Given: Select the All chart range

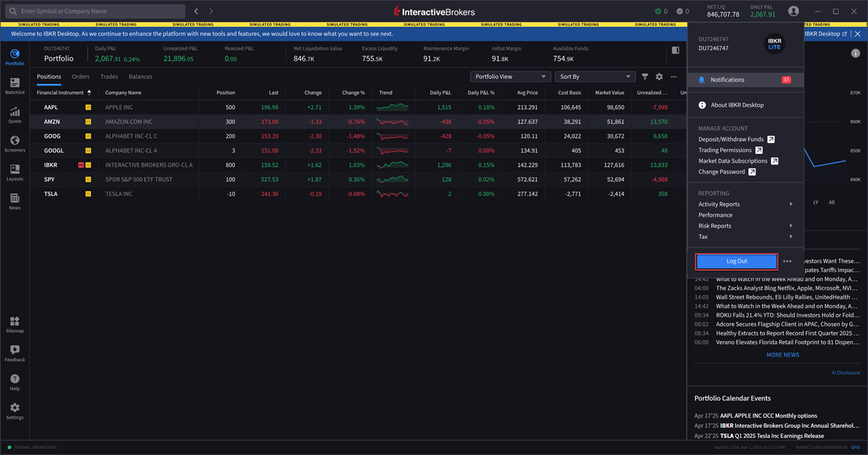Looking at the screenshot, I should pyautogui.click(x=831, y=202).
